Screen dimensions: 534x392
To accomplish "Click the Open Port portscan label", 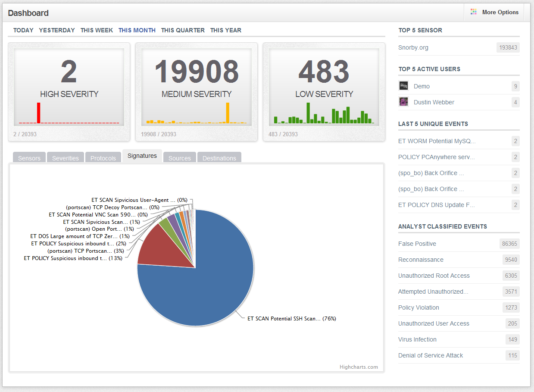I will (x=100, y=229).
